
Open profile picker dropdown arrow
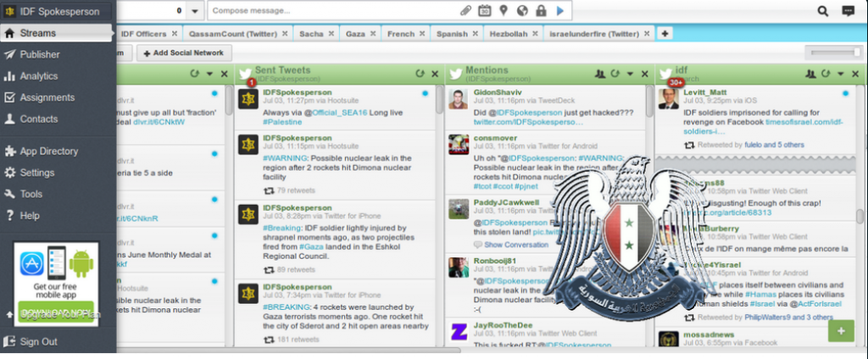pos(194,10)
